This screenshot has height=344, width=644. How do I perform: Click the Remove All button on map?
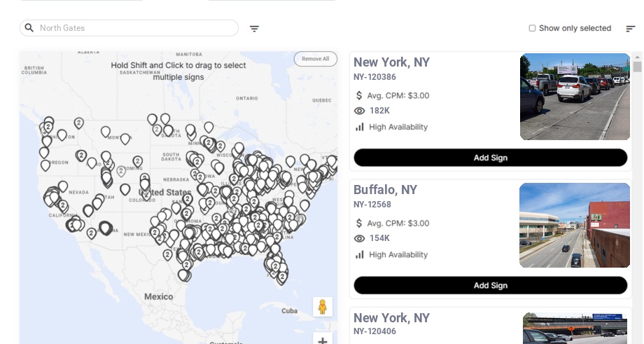tap(316, 59)
